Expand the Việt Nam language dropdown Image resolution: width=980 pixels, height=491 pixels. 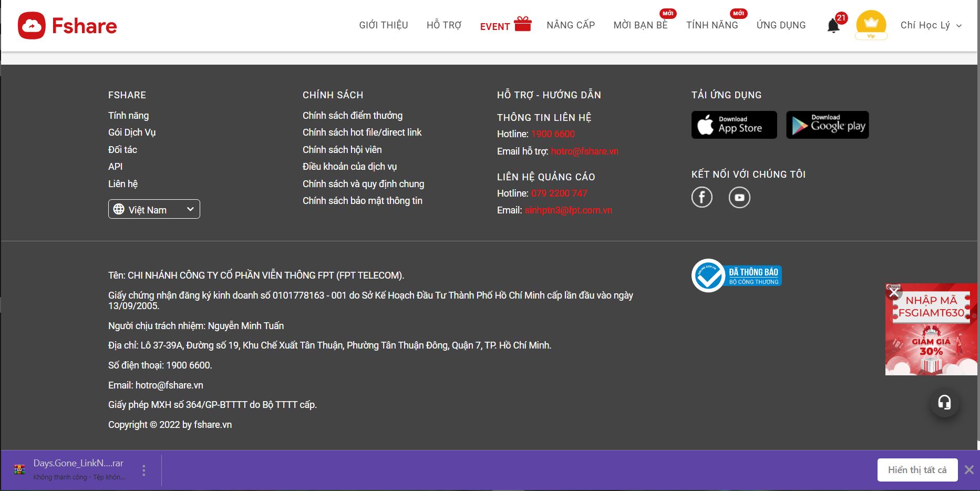tap(154, 209)
